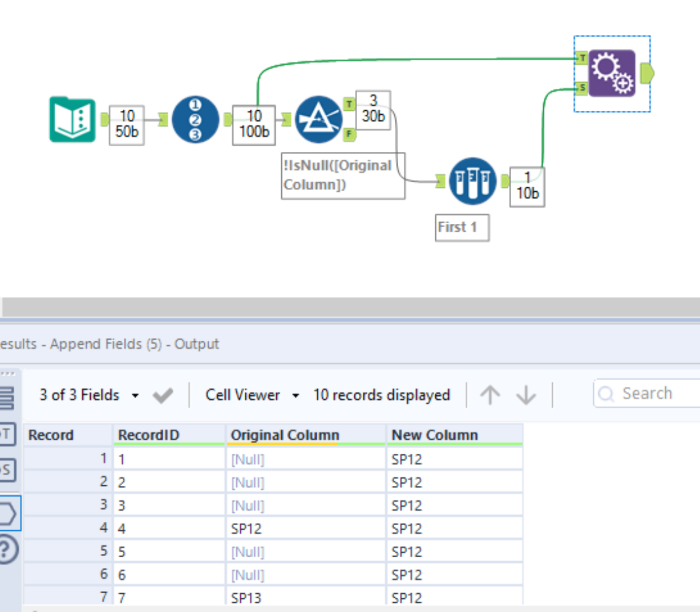Click inside the Search field

(x=650, y=393)
